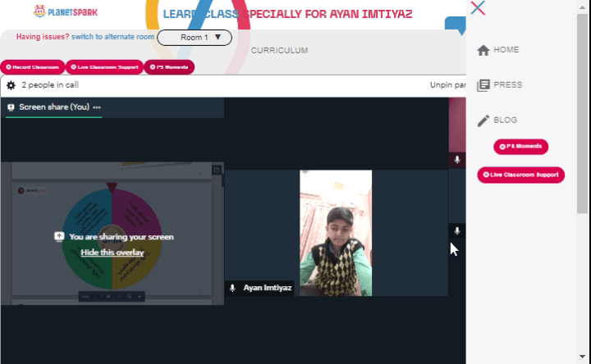Open the PRESS menu item
Screen dimensions: 591x364
point(499,85)
